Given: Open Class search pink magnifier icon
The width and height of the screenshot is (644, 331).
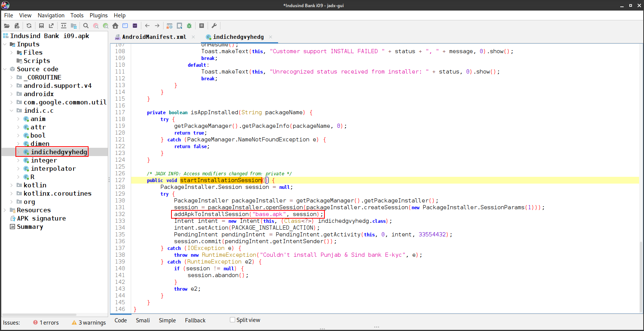Looking at the screenshot, I should click(96, 26).
